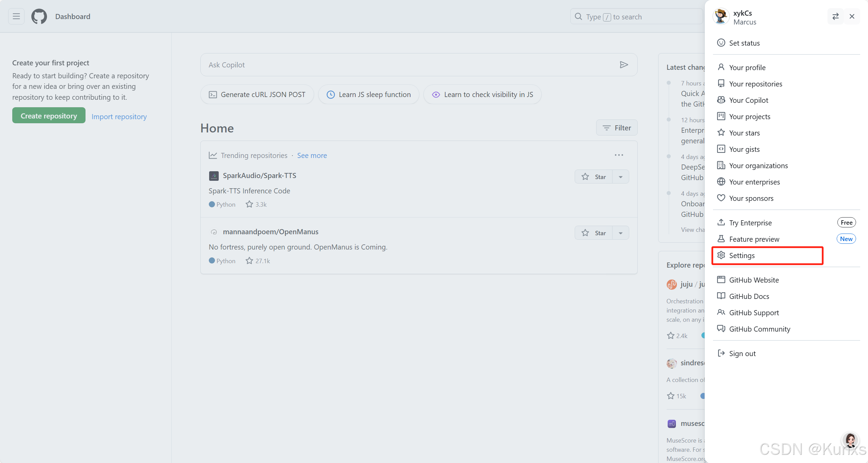Star the SparkAudio/Spark-TTS repository

pyautogui.click(x=594, y=177)
